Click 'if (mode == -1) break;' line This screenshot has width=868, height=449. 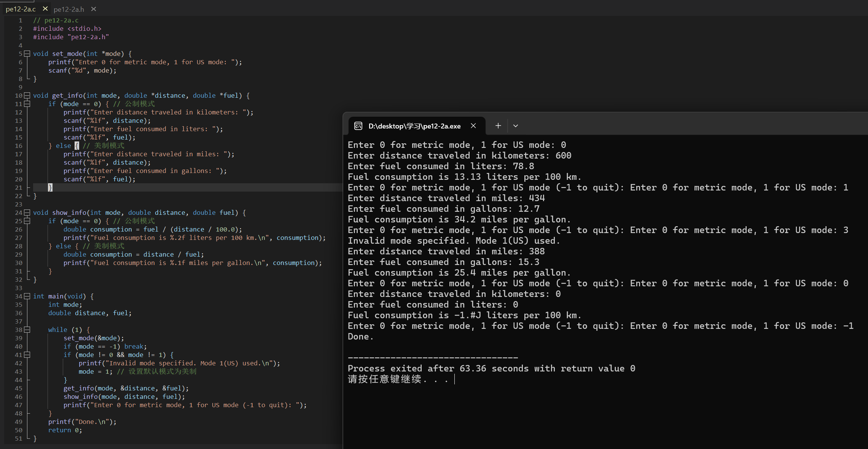pos(105,346)
